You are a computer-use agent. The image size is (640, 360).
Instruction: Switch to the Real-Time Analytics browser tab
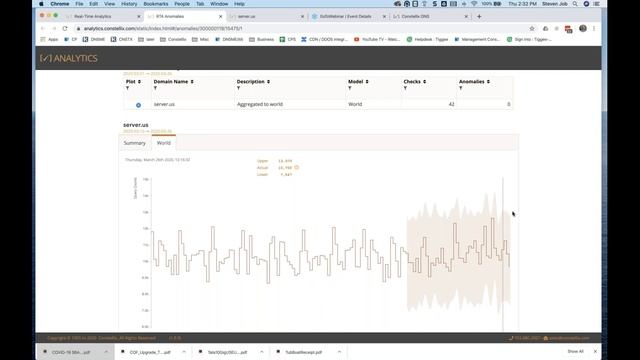102,16
